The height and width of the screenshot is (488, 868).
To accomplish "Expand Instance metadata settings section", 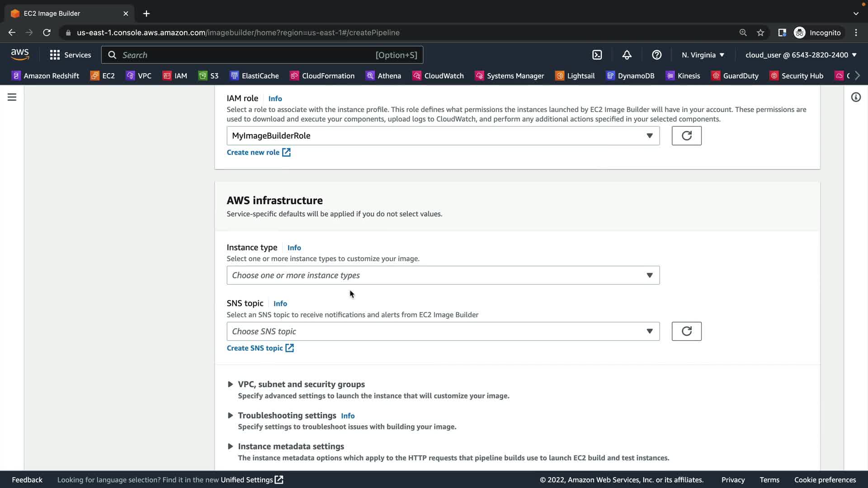I will point(290,446).
